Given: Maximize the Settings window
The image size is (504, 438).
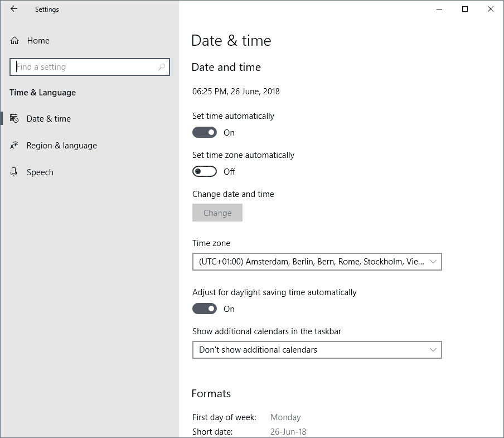Looking at the screenshot, I should 465,9.
